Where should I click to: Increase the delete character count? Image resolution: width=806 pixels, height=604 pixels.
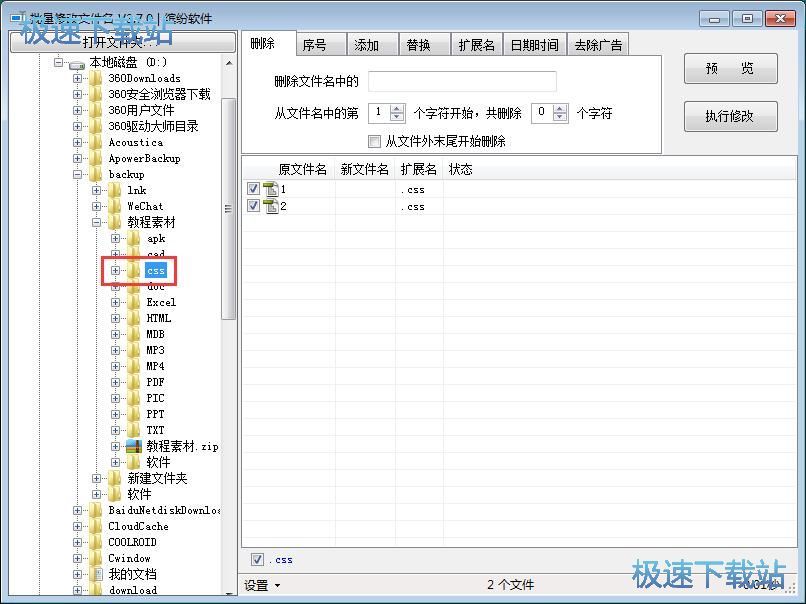pyautogui.click(x=560, y=109)
